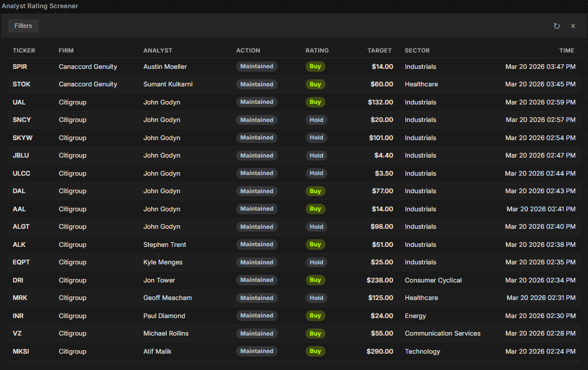Select the Energy sector cell for INR
The width and height of the screenshot is (588, 370).
click(415, 316)
